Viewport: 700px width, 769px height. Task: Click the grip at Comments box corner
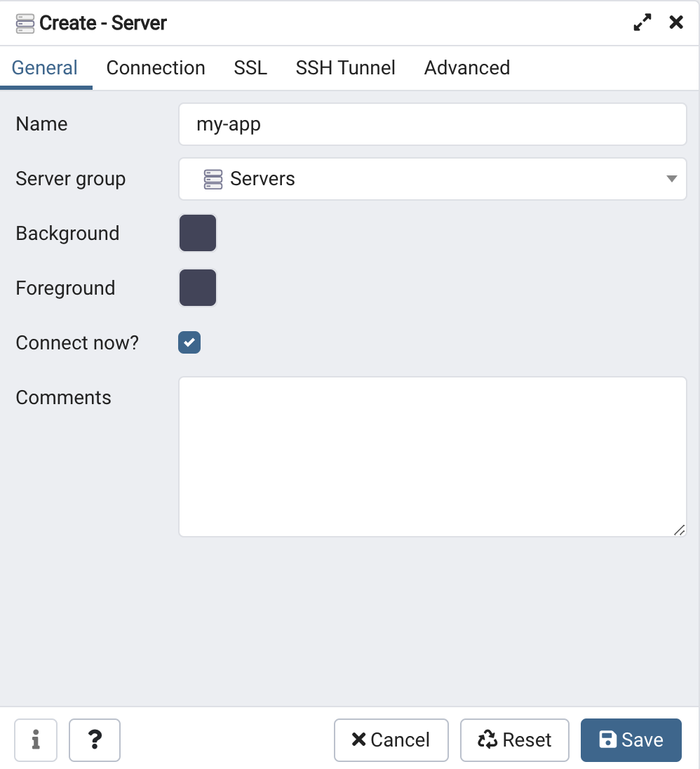(x=679, y=530)
